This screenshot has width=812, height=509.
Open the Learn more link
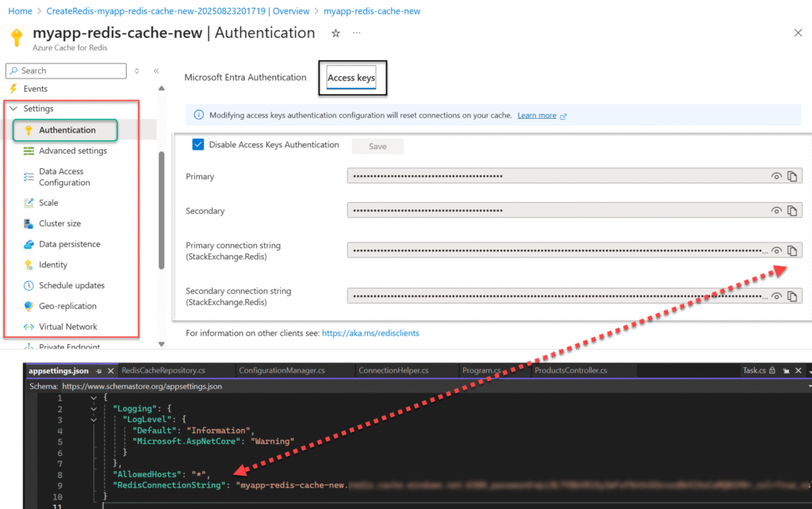pyautogui.click(x=537, y=116)
